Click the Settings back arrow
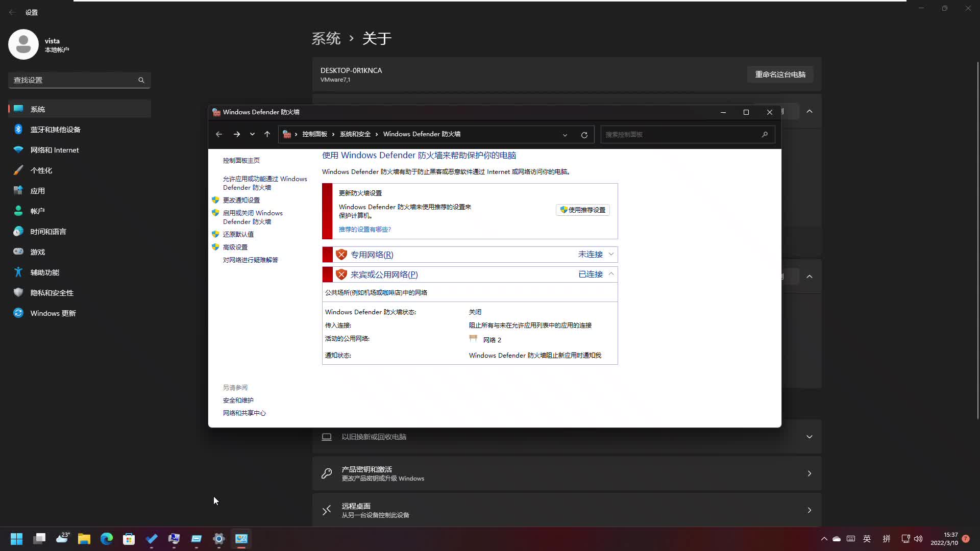This screenshot has height=551, width=980. pos(12,12)
